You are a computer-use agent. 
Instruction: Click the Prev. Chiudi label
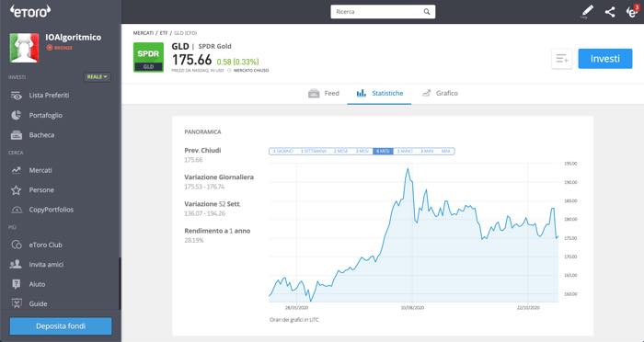(202, 150)
